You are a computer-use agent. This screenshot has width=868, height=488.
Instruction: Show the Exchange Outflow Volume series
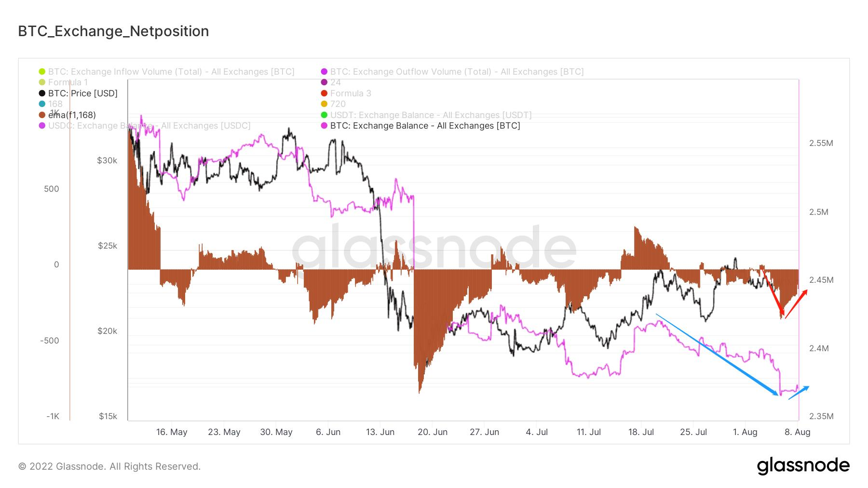point(457,72)
